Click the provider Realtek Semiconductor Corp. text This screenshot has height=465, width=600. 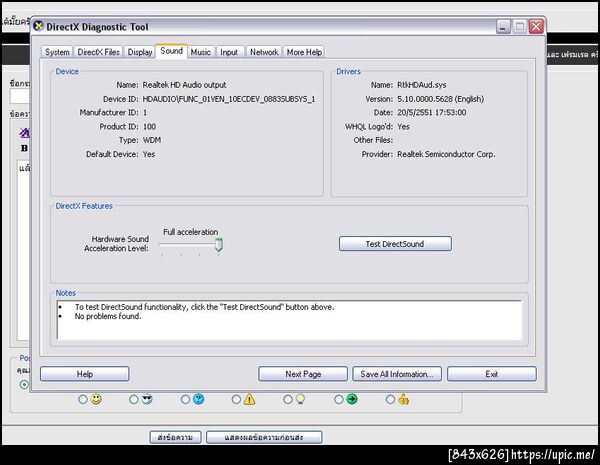click(446, 154)
